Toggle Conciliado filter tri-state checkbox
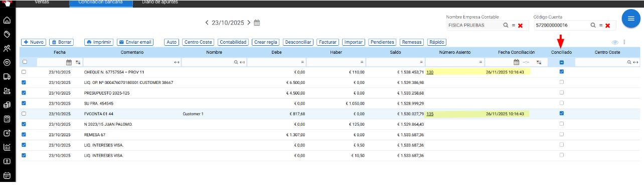This screenshot has width=644, height=192. (x=561, y=62)
